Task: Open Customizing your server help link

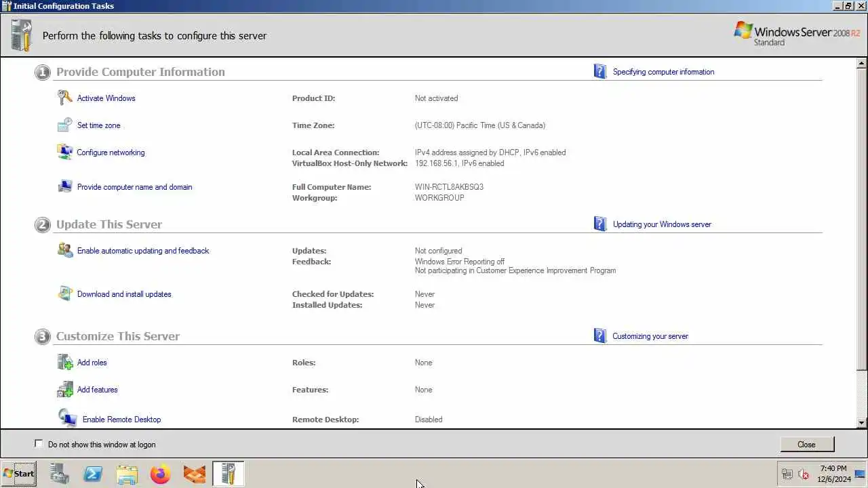Action: 650,336
